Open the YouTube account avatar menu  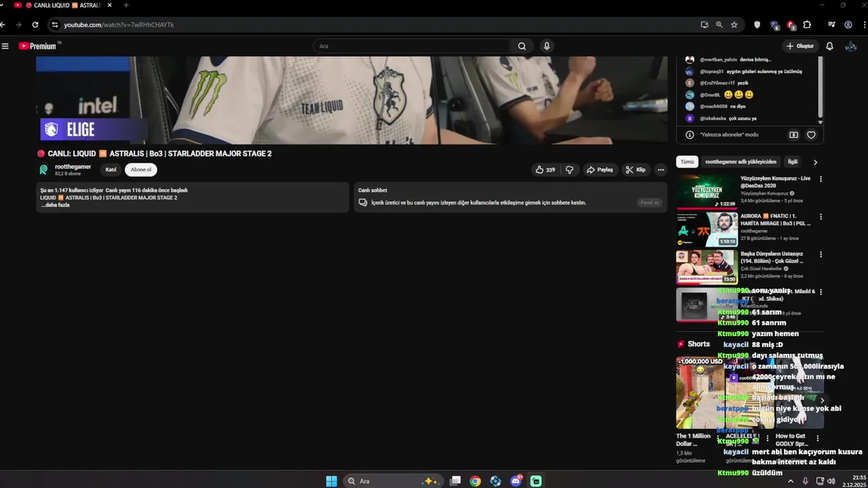click(x=850, y=46)
